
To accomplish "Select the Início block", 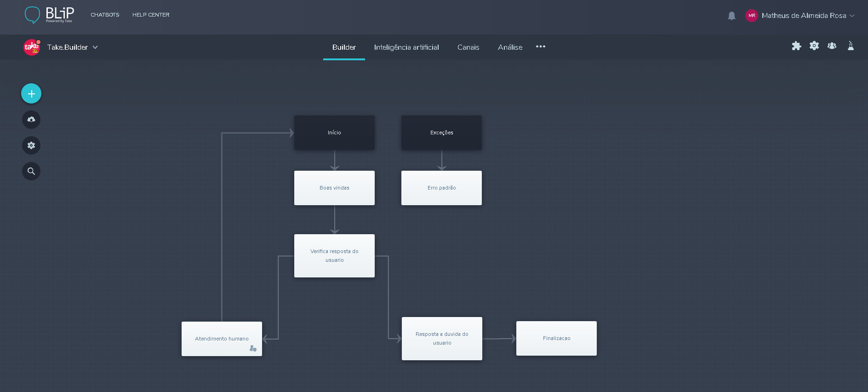I will point(334,133).
